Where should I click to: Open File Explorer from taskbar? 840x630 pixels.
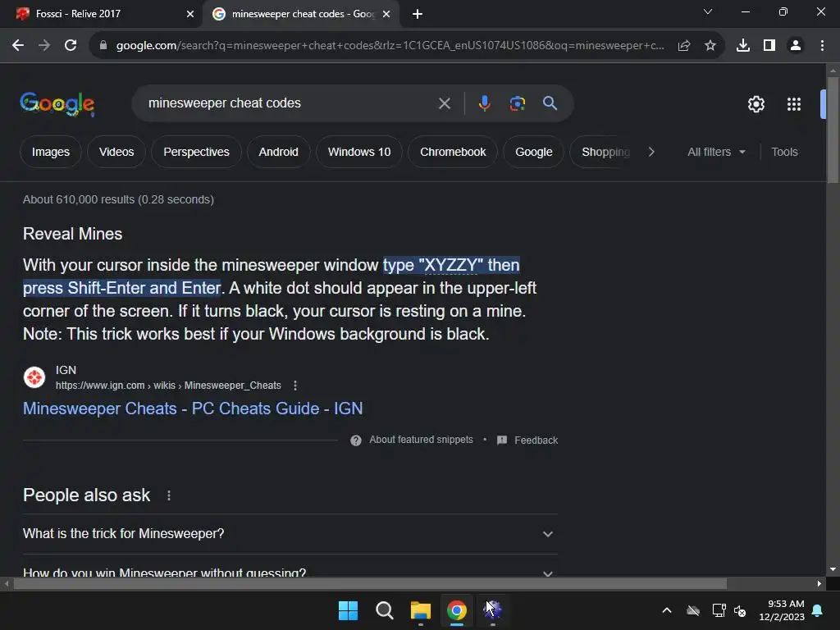click(421, 610)
